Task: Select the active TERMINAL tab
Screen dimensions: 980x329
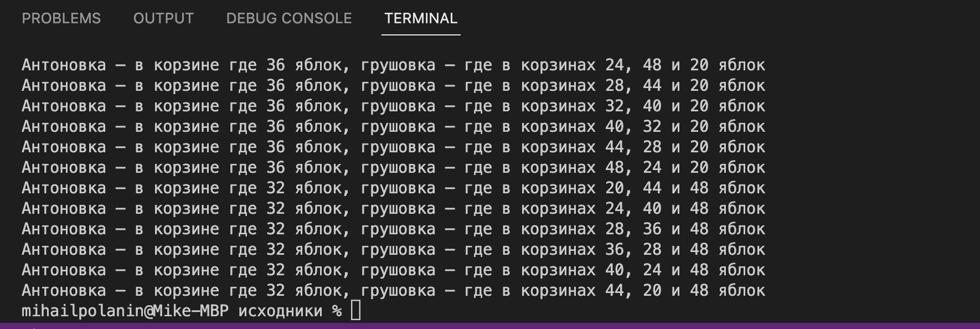Action: 420,18
